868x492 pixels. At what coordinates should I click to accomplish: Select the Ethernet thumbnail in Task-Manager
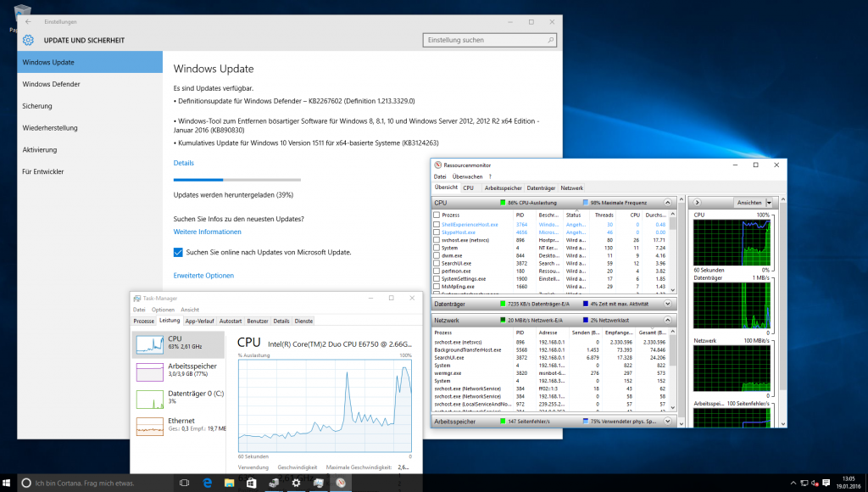coord(150,427)
